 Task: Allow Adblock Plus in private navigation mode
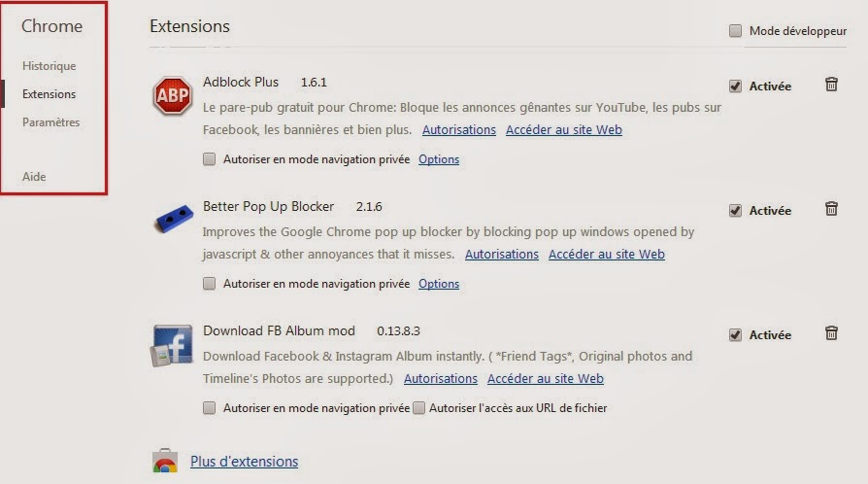coord(210,159)
